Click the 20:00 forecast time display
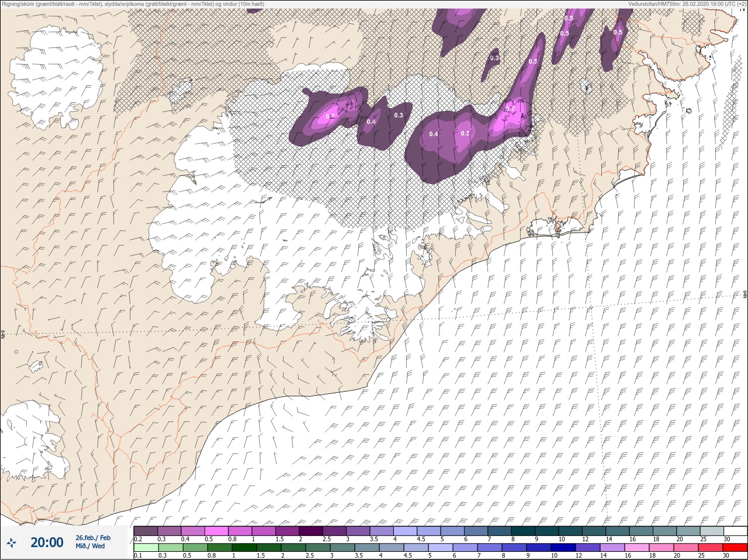 (47, 542)
